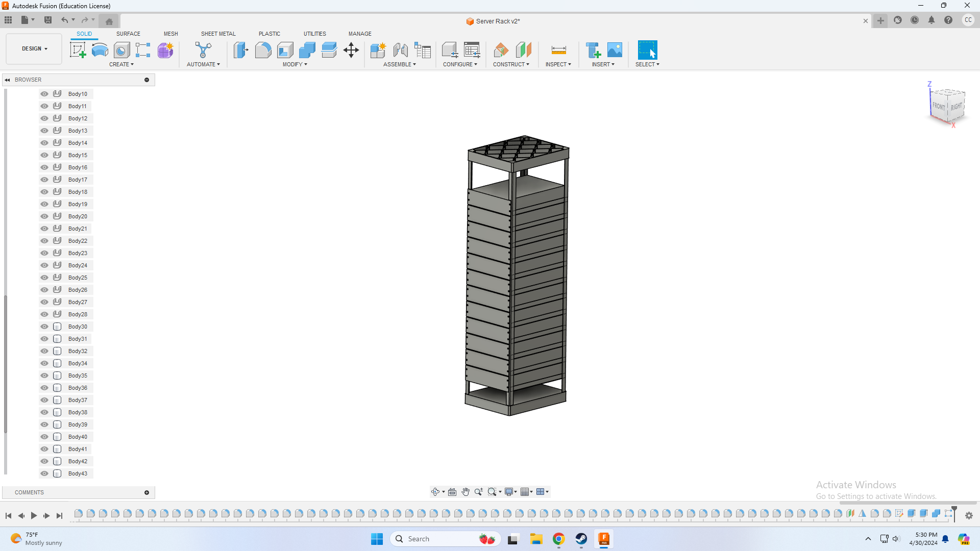Expand the SELECT menu dropdown

coord(647,64)
